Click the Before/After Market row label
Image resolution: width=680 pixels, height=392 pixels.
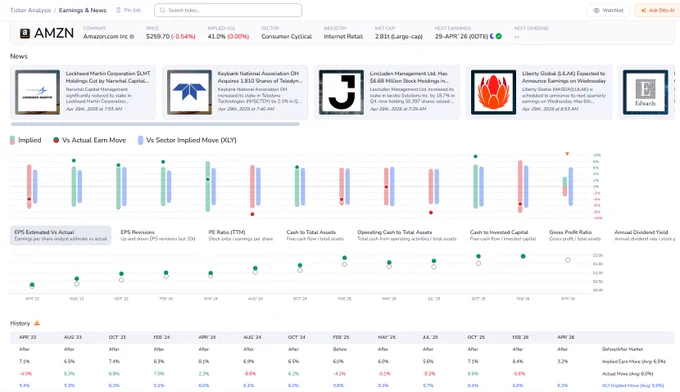tap(622, 349)
